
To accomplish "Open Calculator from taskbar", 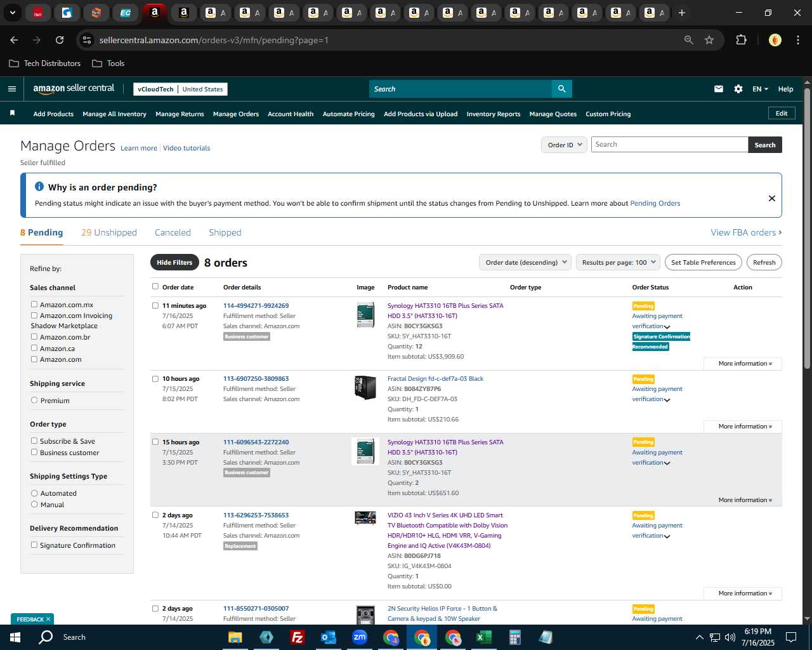I will (x=515, y=637).
